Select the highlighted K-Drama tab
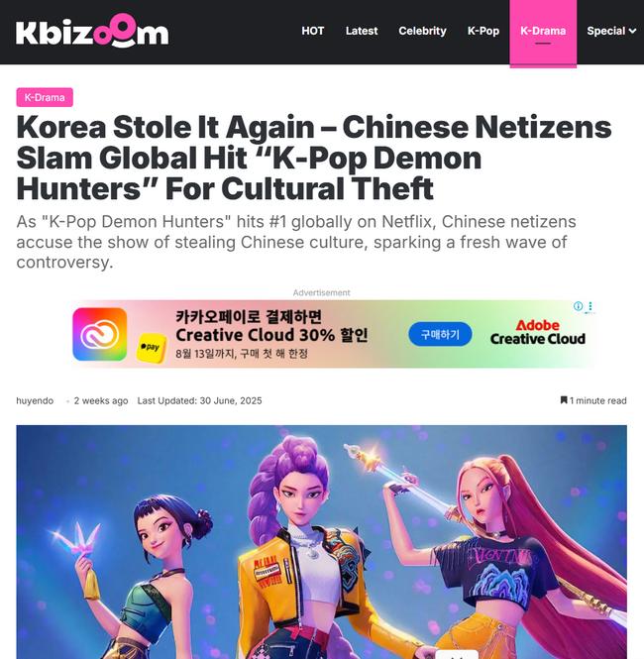The width and height of the screenshot is (644, 659). 543,33
